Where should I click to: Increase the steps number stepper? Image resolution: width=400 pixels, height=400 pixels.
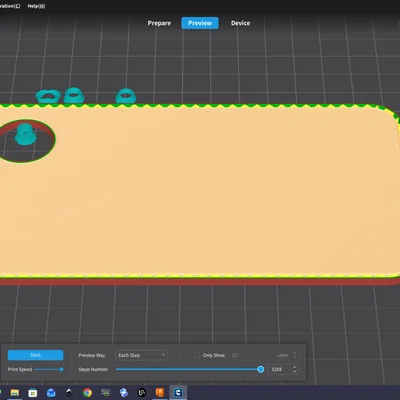coord(294,367)
